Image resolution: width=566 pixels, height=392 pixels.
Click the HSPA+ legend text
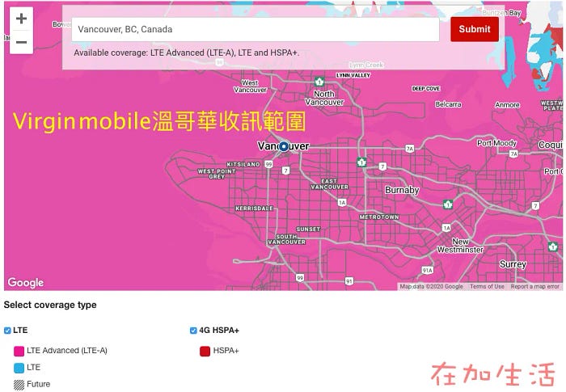point(226,351)
